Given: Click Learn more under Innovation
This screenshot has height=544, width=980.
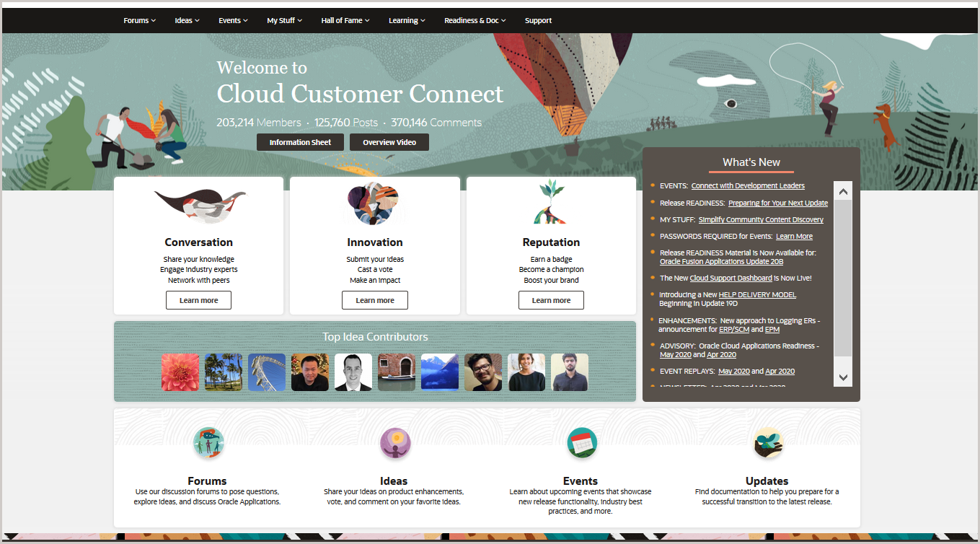Looking at the screenshot, I should pos(374,300).
